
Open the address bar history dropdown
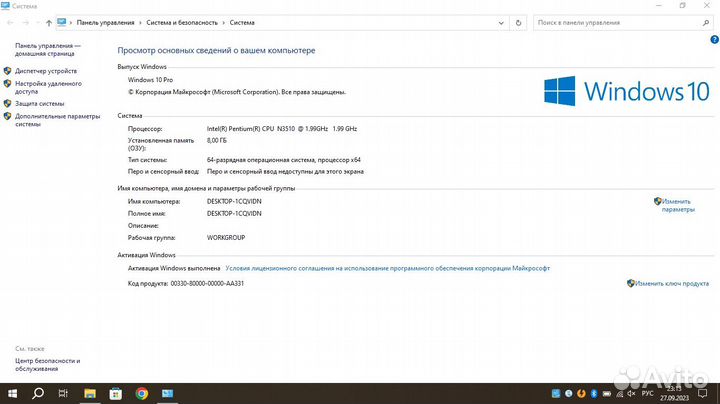point(501,22)
